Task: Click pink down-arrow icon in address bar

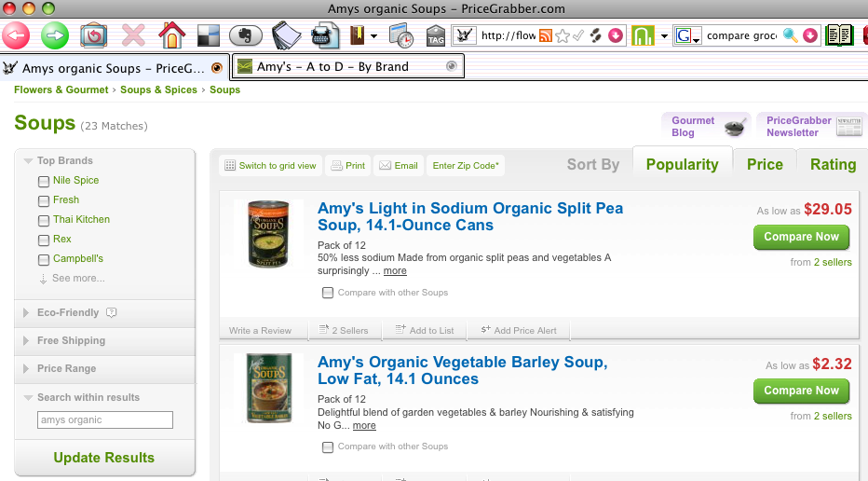Action: click(615, 36)
